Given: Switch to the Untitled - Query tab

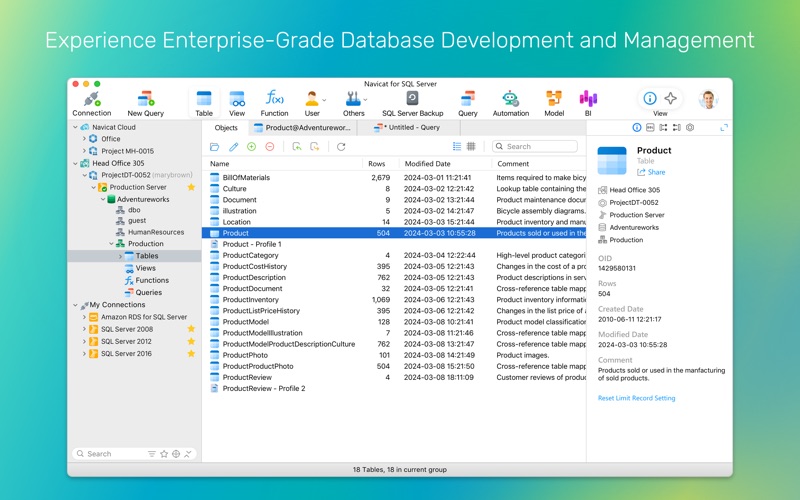Looking at the screenshot, I should coord(409,128).
